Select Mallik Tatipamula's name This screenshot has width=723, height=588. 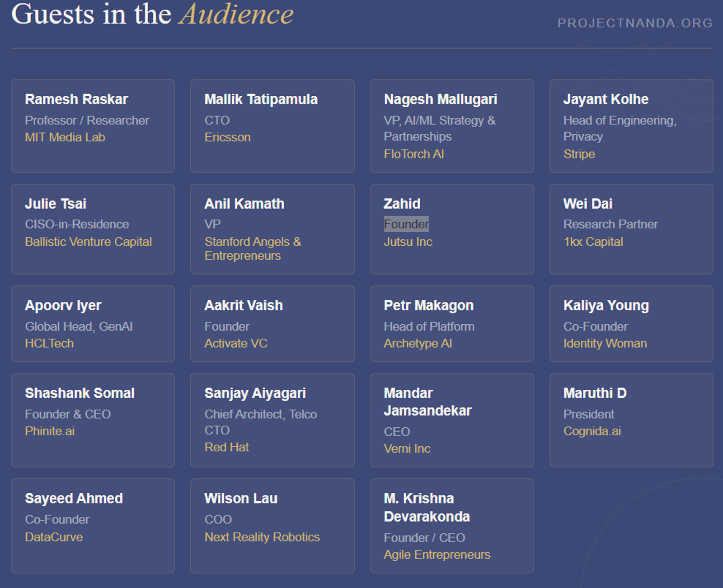tap(261, 99)
